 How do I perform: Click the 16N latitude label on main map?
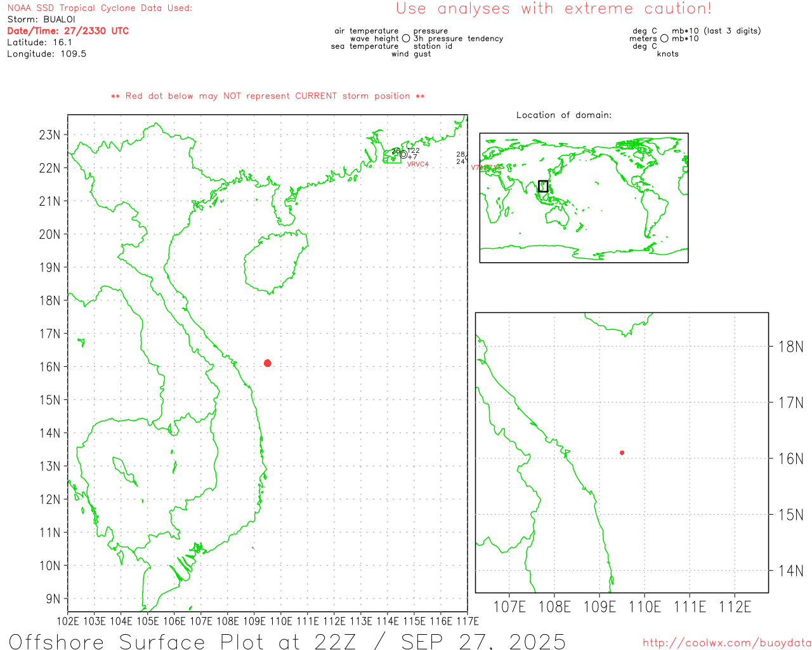pos(49,367)
